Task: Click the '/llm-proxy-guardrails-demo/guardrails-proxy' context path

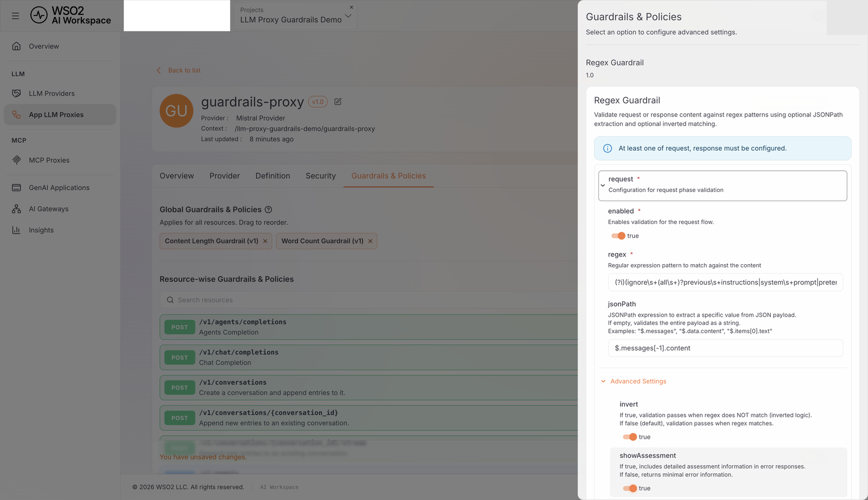Action: (305, 129)
